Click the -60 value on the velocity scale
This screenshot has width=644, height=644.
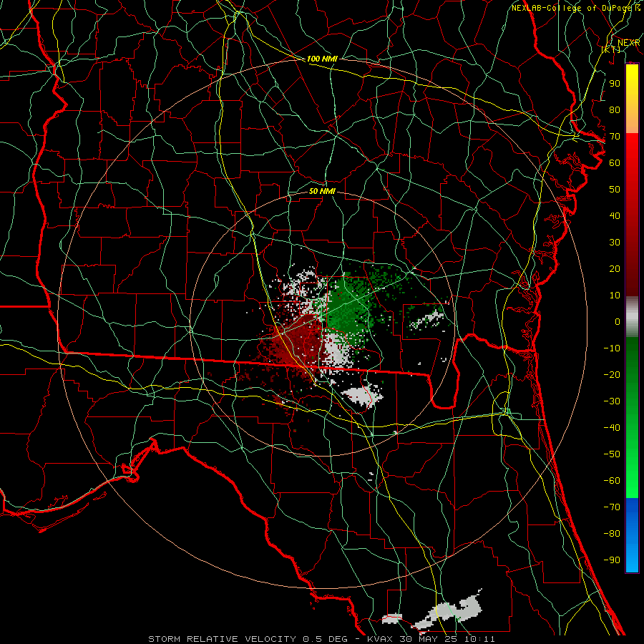[612, 481]
